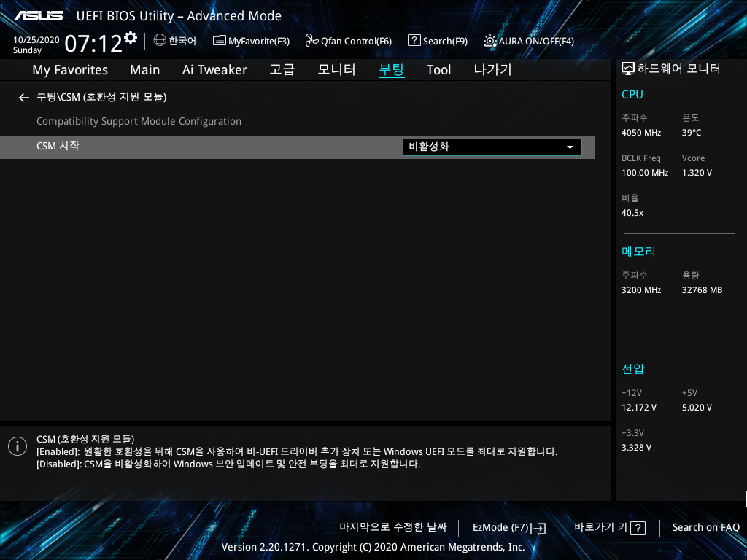Click BCLK Freq 100.00 MHz value
Viewport: 747px width, 560px height.
click(645, 173)
